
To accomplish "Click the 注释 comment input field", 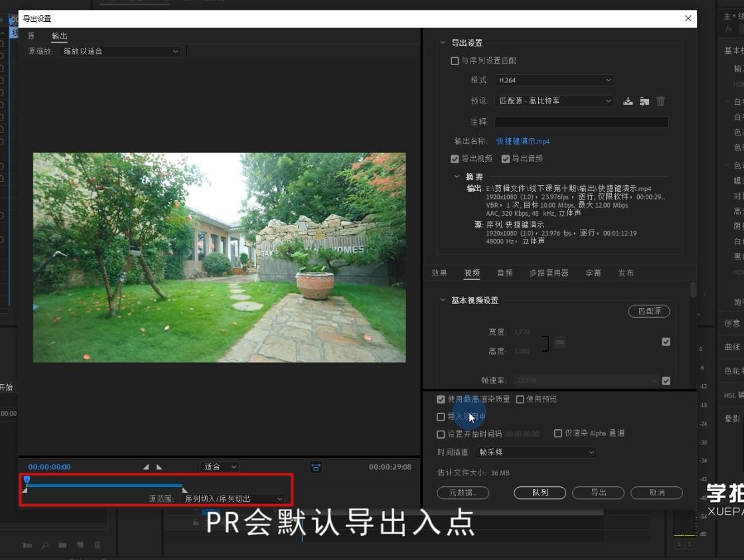I will point(581,122).
